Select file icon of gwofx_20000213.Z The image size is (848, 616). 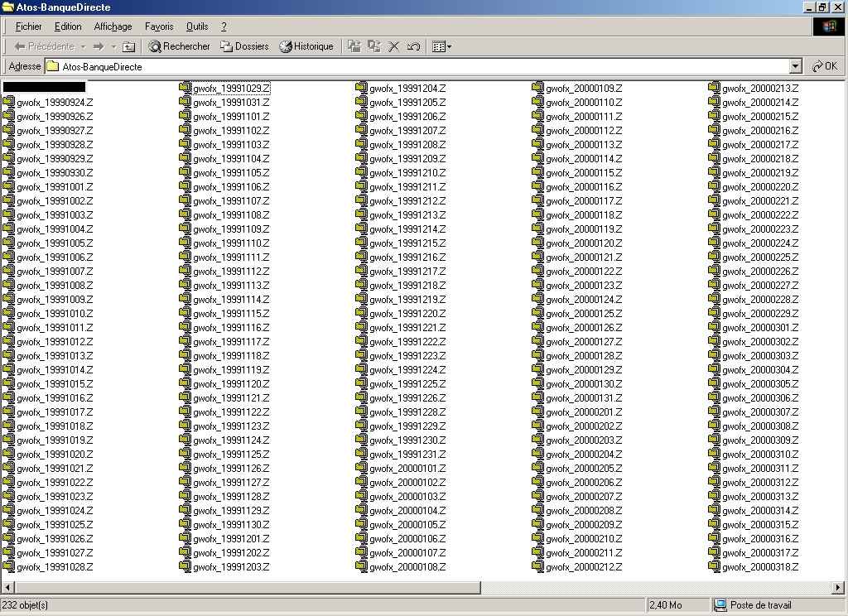click(x=714, y=87)
